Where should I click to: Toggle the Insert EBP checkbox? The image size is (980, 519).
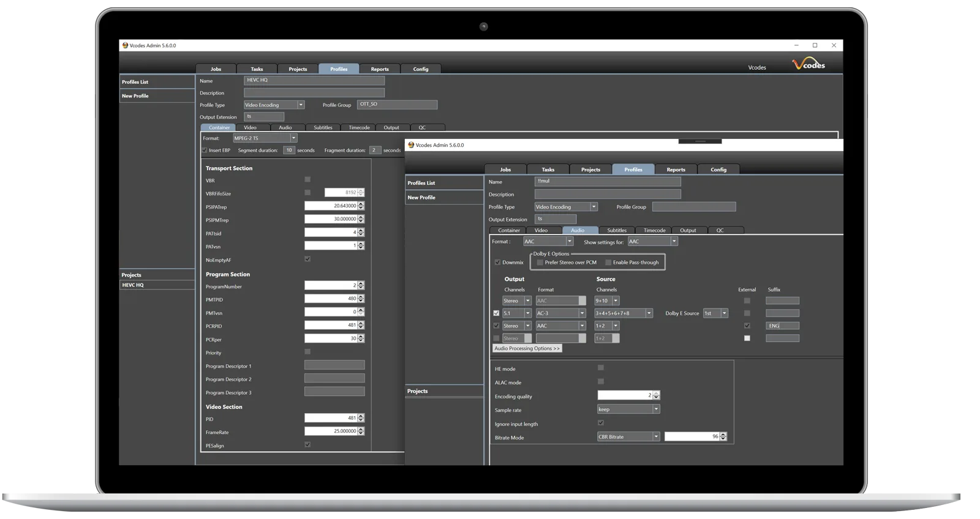[x=205, y=150]
